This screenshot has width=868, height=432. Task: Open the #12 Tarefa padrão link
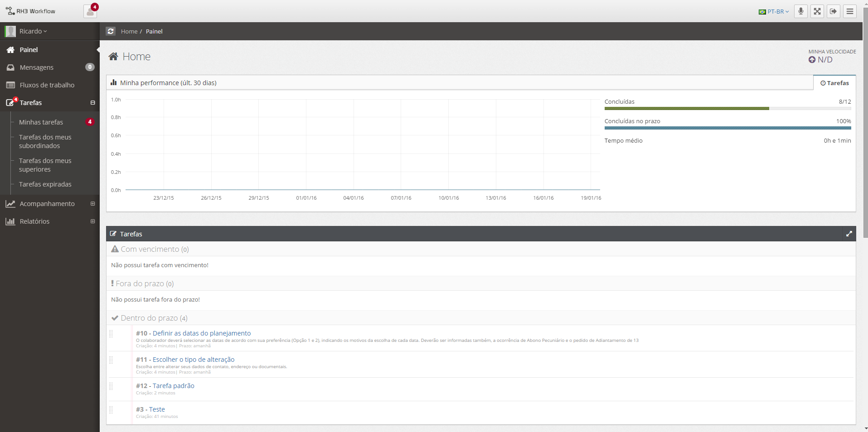tap(173, 386)
